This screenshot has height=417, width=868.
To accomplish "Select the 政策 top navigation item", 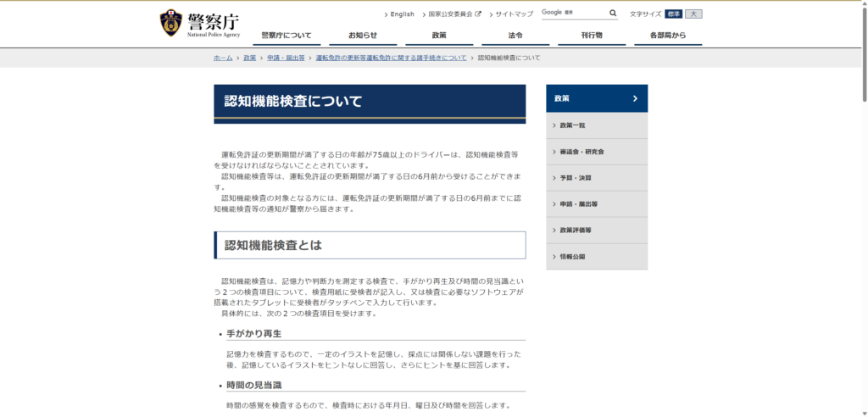I will (439, 36).
